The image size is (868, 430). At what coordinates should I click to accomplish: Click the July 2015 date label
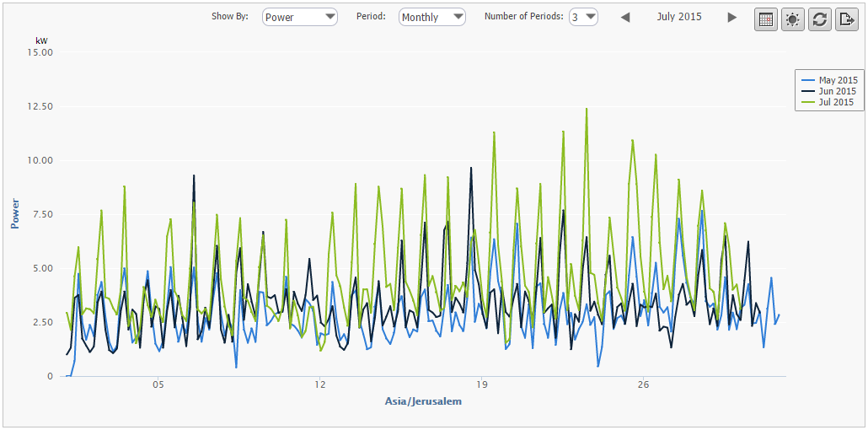tap(678, 17)
